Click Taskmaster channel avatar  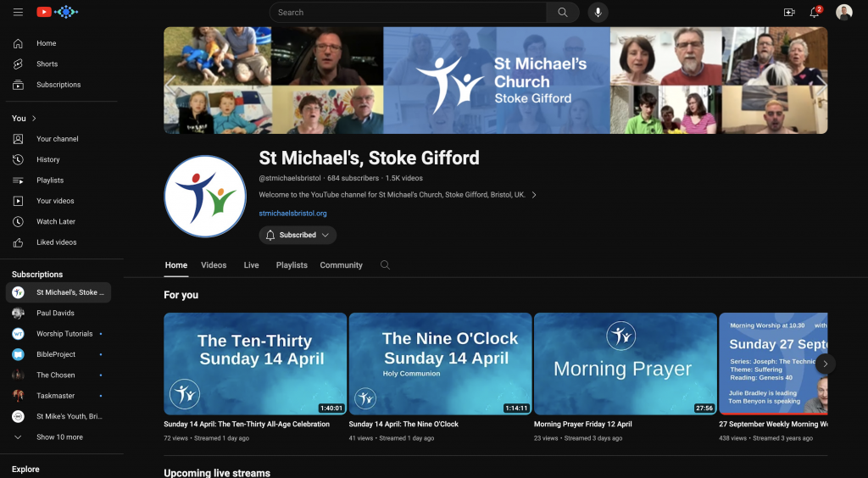click(19, 396)
